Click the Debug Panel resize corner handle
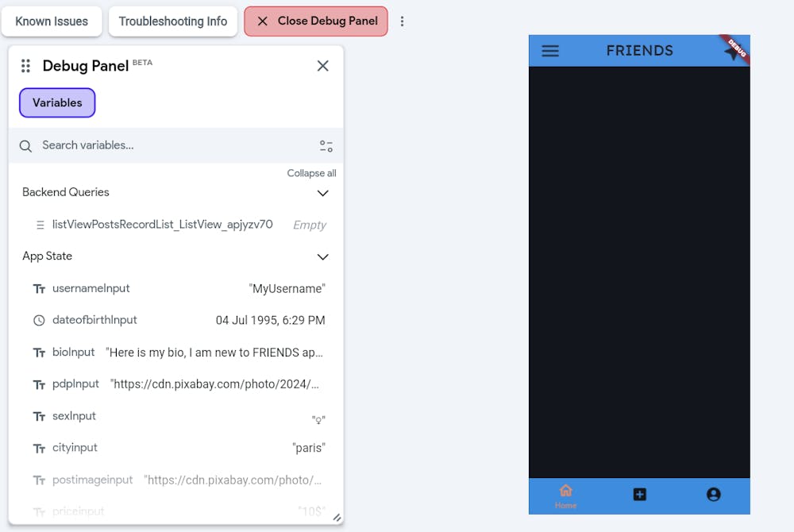 click(337, 518)
